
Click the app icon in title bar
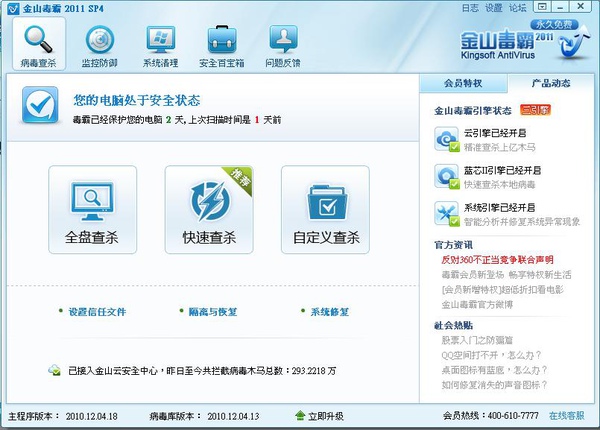13,8
